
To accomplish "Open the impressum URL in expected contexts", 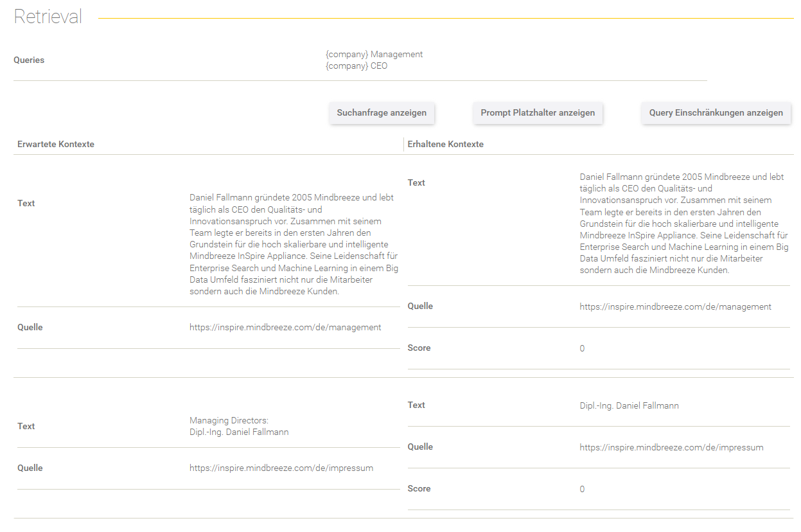I will click(x=281, y=468).
